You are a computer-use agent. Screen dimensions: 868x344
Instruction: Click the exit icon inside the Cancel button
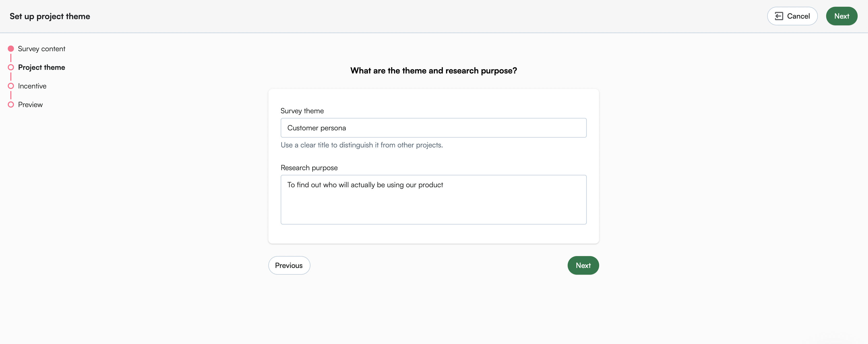click(779, 16)
